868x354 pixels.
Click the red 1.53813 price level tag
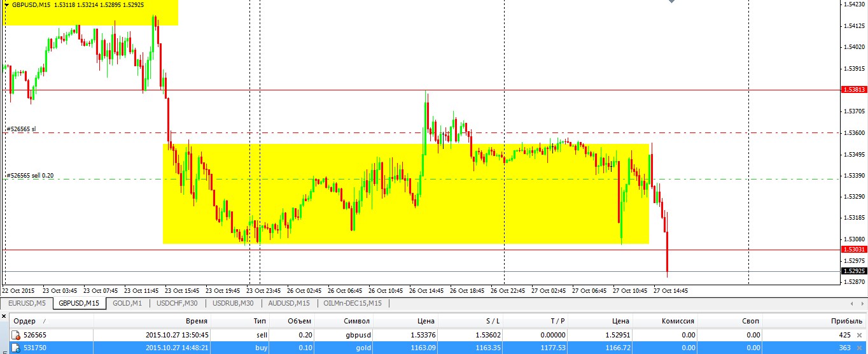coord(853,90)
